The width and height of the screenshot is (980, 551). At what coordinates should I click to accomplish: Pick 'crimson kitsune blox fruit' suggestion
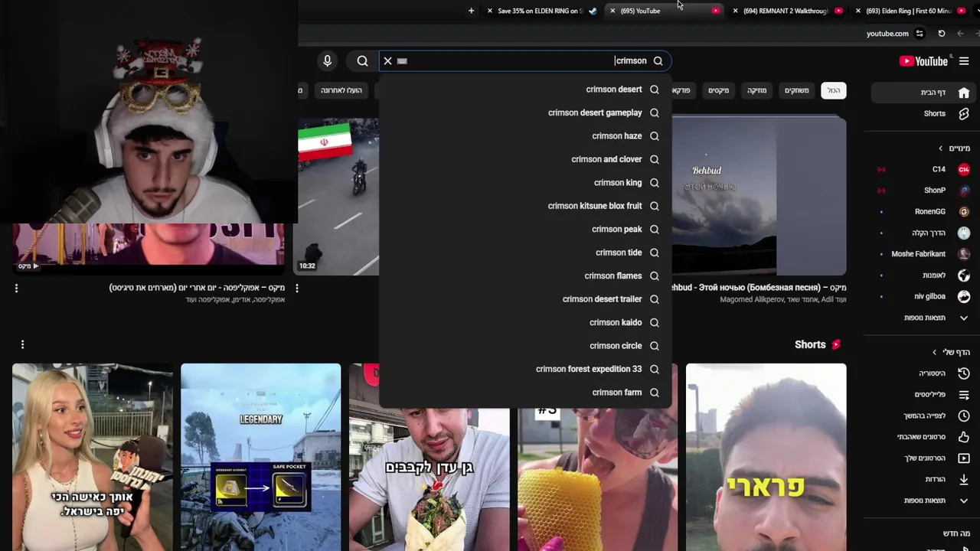[525, 206]
